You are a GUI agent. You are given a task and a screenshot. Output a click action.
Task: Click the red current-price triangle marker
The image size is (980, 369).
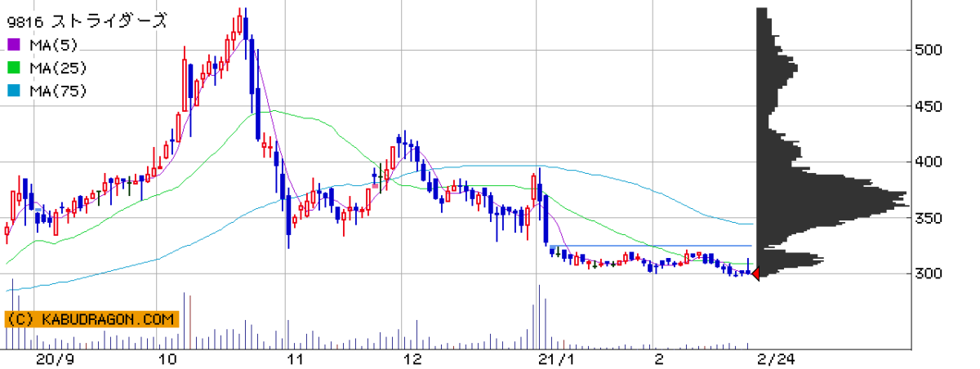click(755, 274)
